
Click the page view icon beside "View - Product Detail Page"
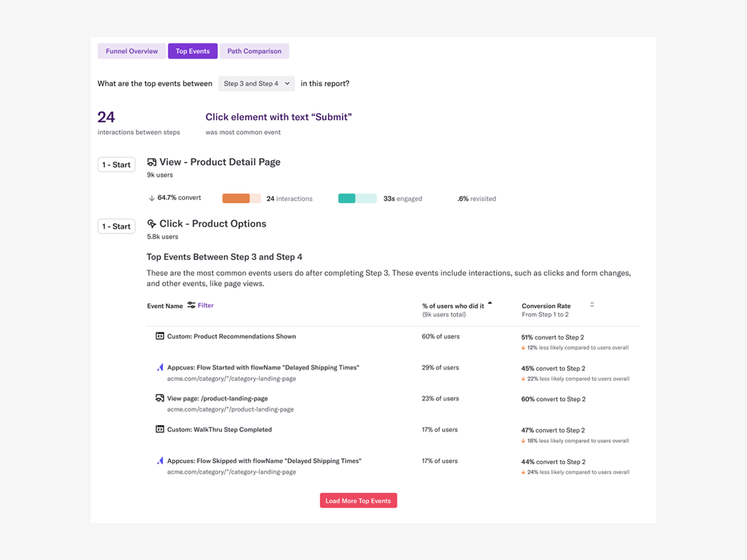(151, 161)
